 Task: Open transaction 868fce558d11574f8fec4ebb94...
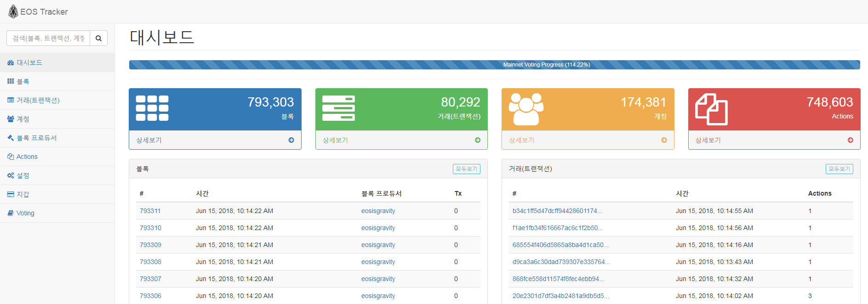click(x=559, y=279)
